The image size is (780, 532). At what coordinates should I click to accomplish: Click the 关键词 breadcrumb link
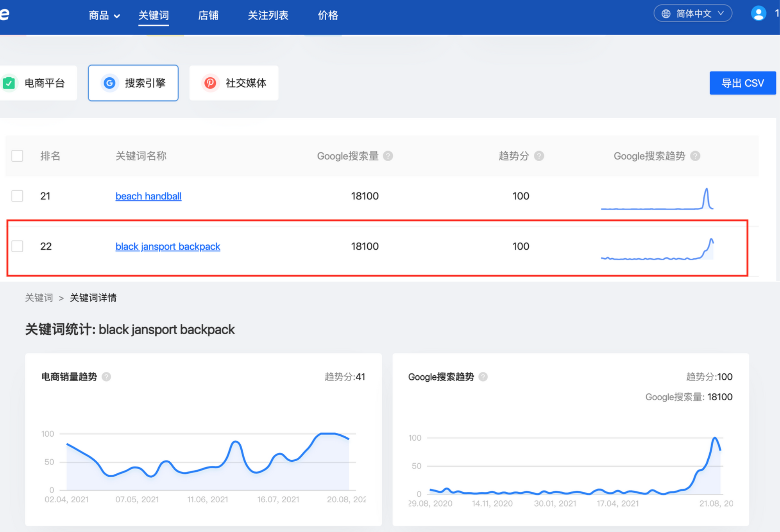click(39, 298)
